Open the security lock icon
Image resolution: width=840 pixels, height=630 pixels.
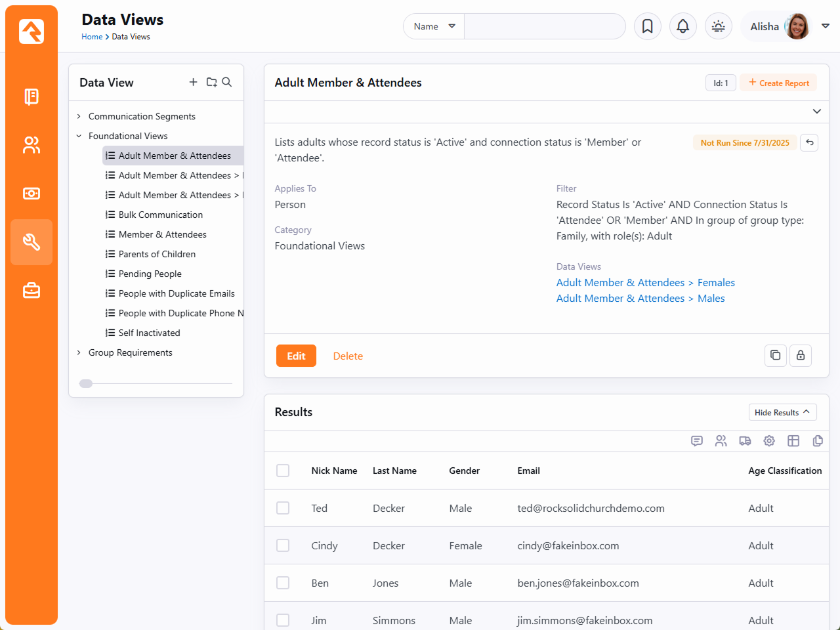[x=800, y=355]
